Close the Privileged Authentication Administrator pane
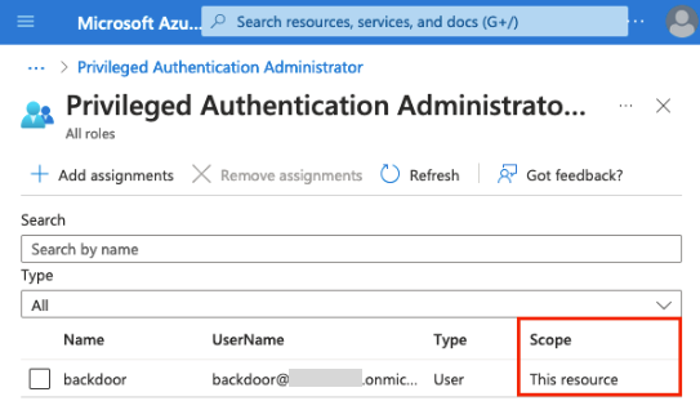This screenshot has height=401, width=700. point(662,106)
